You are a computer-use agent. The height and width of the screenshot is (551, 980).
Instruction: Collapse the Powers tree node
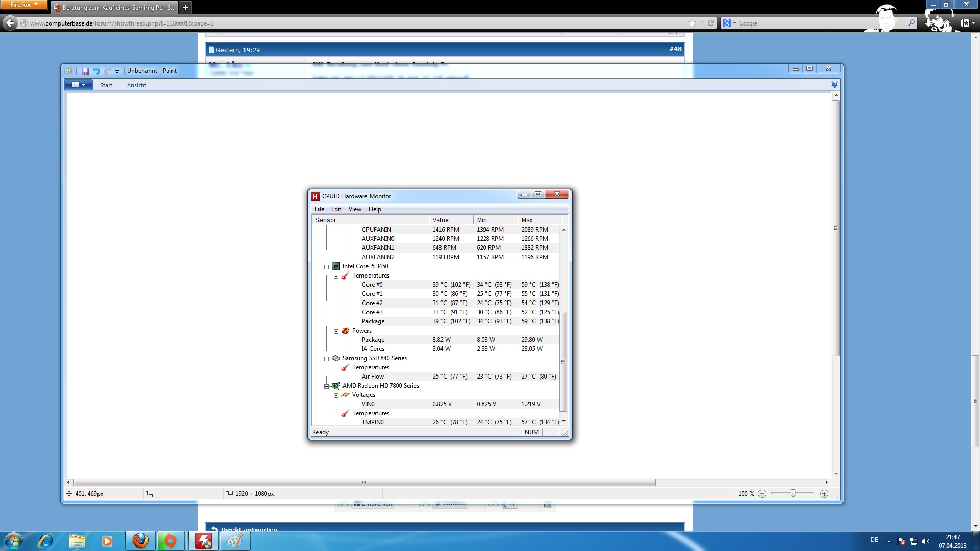pos(336,331)
